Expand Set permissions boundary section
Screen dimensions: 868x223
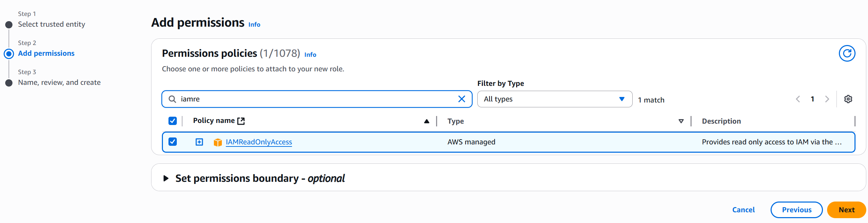166,178
